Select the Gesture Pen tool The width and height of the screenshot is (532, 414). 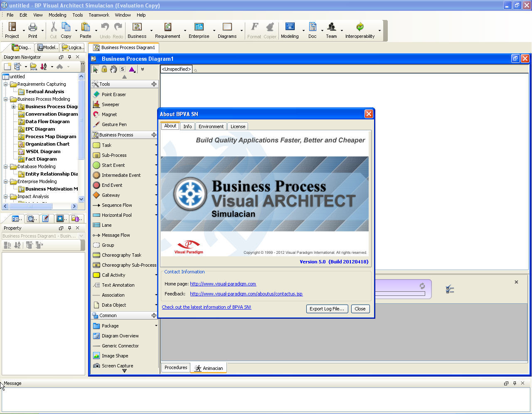tap(114, 124)
